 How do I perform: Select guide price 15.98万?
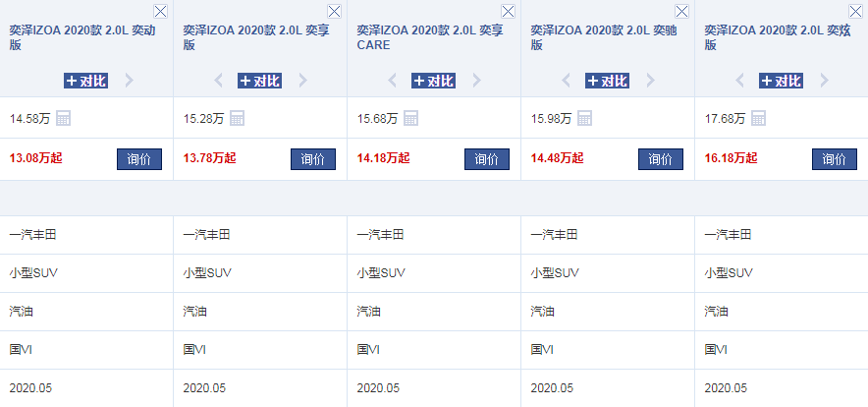552,119
